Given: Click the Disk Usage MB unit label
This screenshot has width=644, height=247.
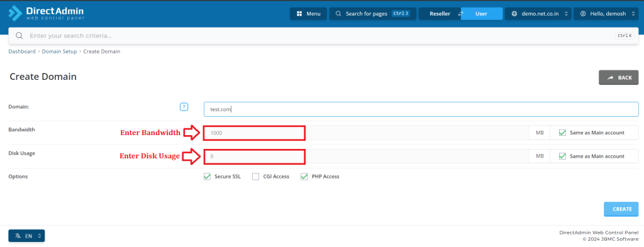Looking at the screenshot, I should coord(539,156).
